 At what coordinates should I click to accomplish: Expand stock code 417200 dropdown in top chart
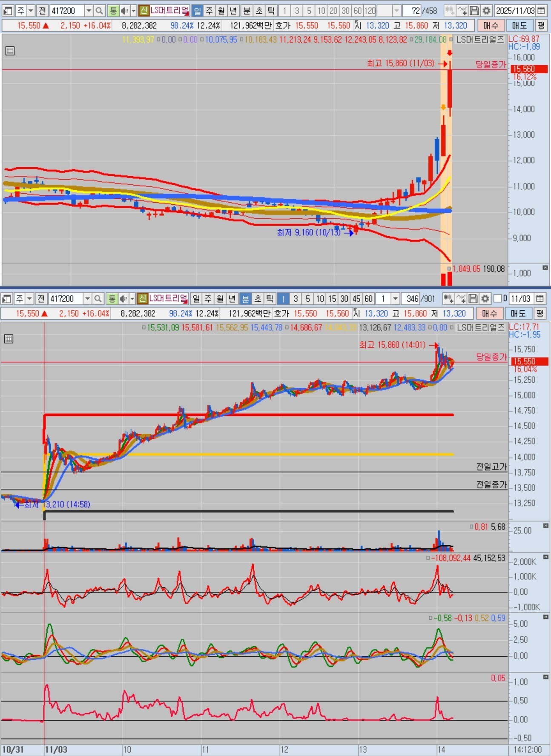[89, 11]
